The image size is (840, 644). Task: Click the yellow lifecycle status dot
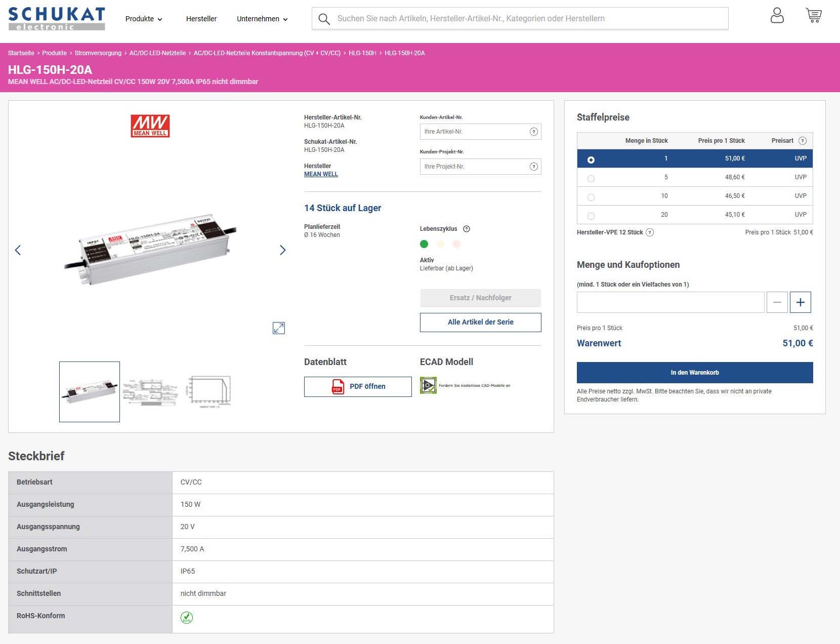coord(440,244)
